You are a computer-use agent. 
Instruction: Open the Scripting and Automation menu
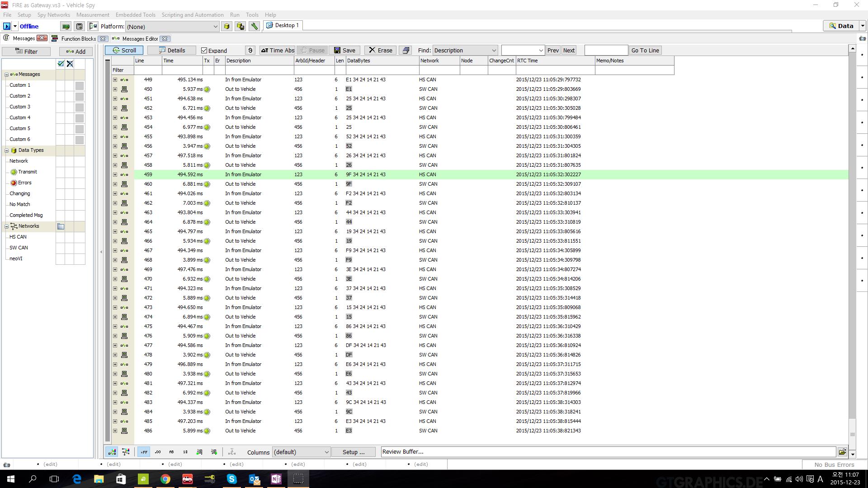192,14
